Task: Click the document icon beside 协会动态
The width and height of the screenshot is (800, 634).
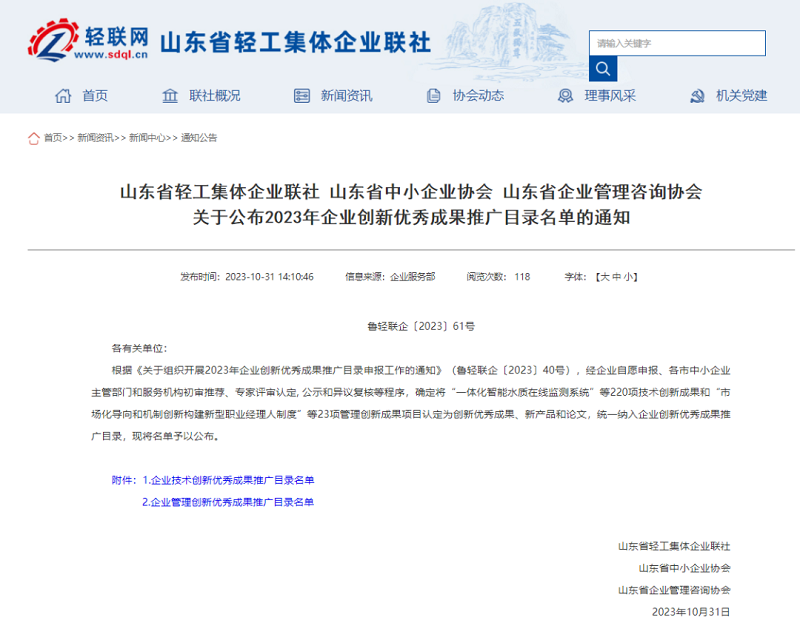Action: [433, 96]
